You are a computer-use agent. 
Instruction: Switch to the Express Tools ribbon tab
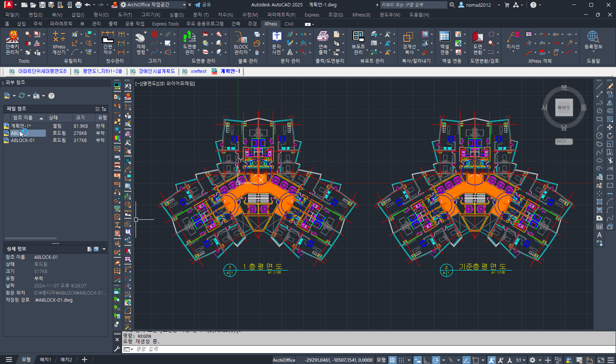(x=165, y=24)
